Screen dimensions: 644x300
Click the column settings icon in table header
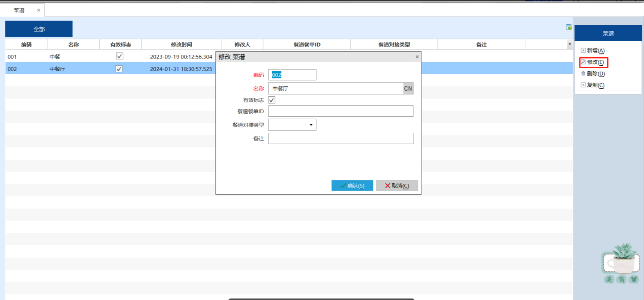tap(569, 44)
